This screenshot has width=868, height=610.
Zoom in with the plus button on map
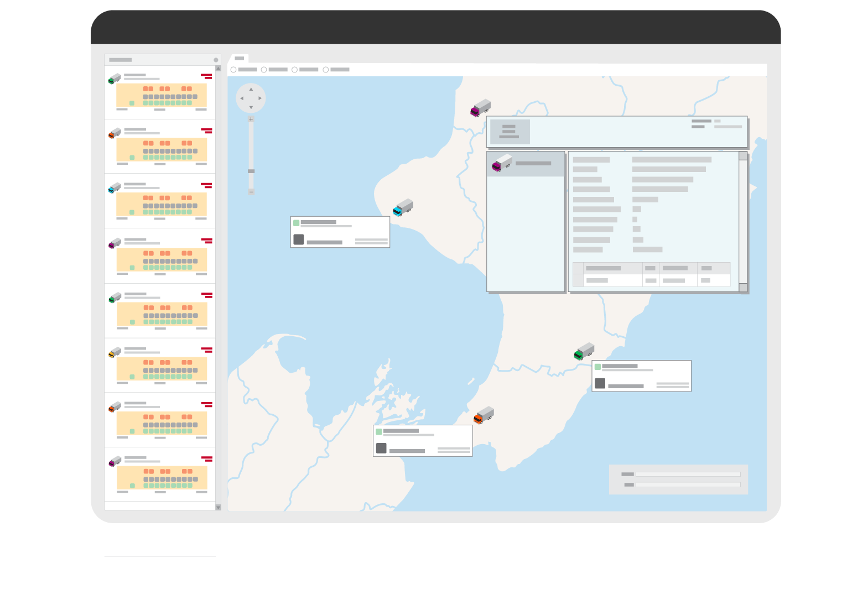click(251, 119)
